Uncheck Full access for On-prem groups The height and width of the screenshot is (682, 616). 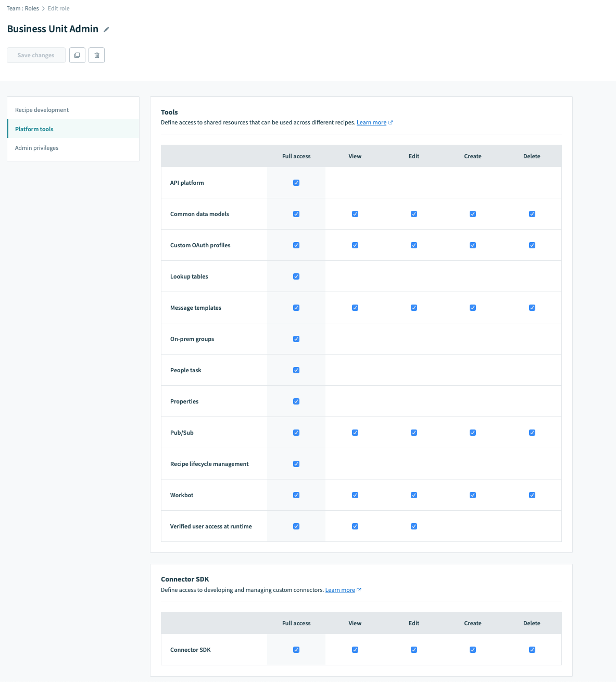tap(296, 339)
